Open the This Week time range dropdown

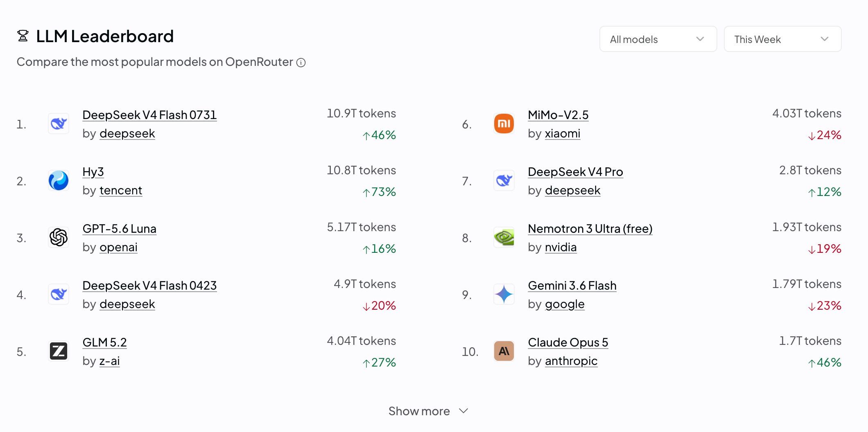point(782,39)
